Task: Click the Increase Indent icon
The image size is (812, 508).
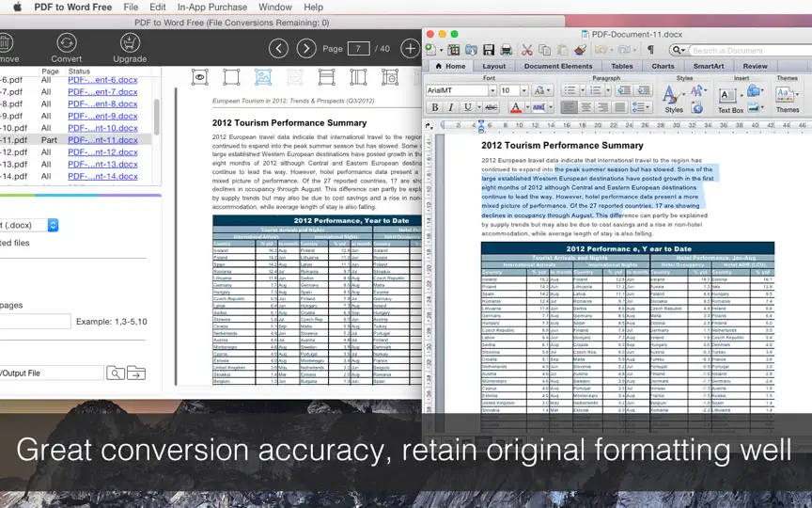Action: pos(643,90)
